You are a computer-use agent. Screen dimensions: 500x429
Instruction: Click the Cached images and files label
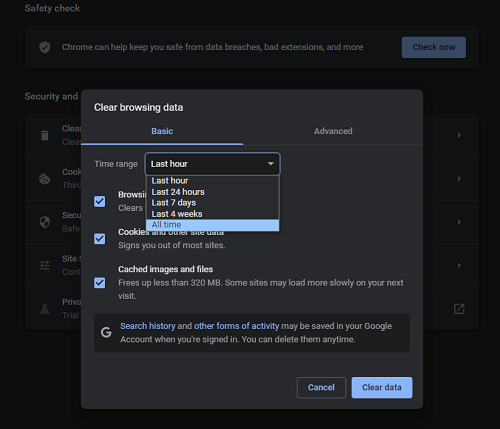(x=165, y=269)
